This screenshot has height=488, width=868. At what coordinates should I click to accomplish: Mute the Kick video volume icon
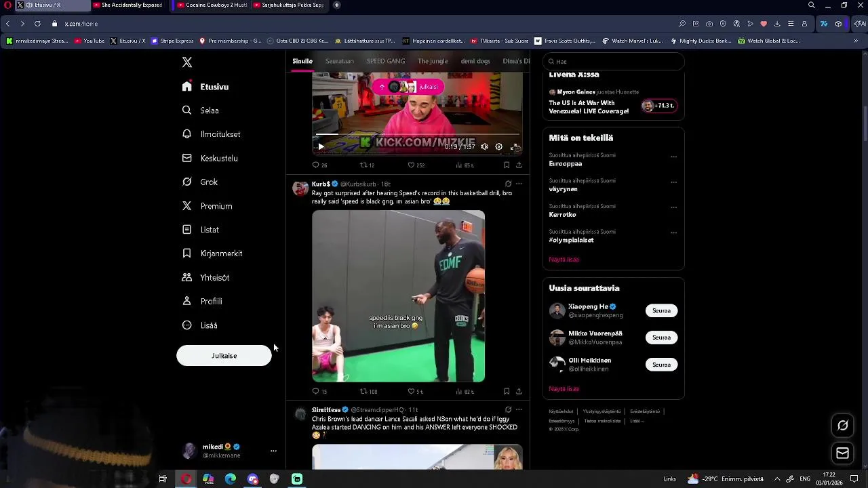coord(484,146)
